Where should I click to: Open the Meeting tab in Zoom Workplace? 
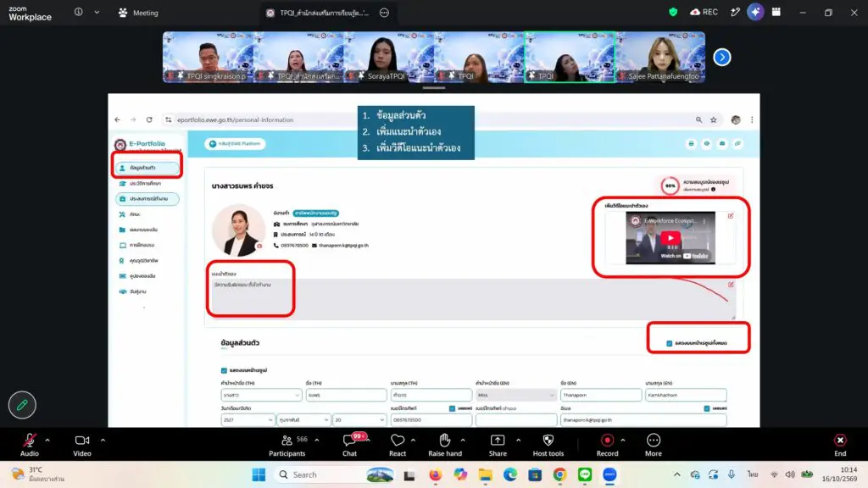coord(138,13)
